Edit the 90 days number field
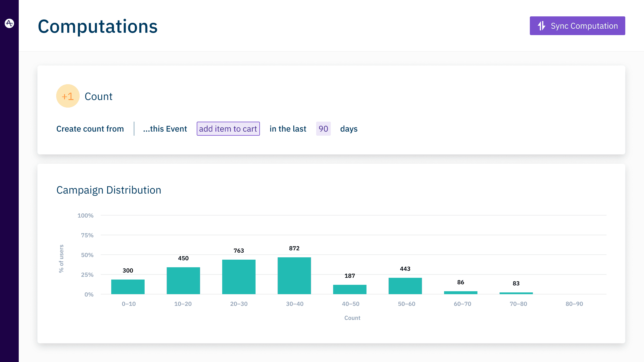The height and width of the screenshot is (362, 644). [x=323, y=129]
